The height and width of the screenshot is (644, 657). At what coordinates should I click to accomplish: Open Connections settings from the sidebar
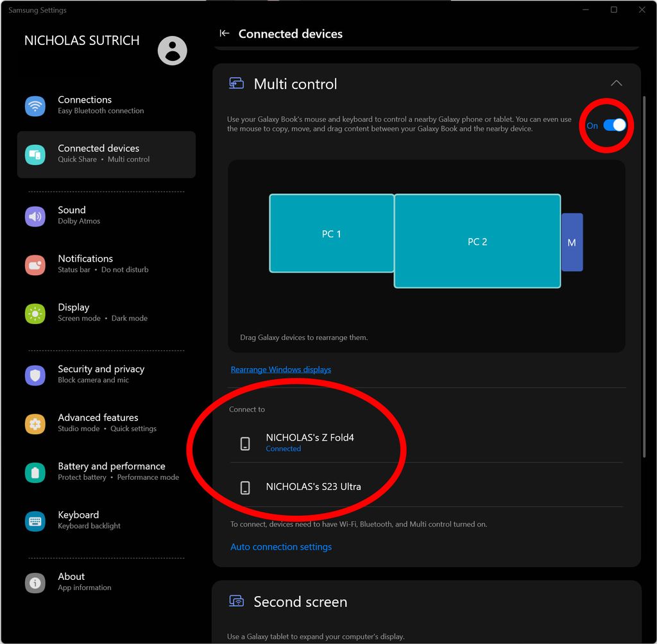point(35,106)
